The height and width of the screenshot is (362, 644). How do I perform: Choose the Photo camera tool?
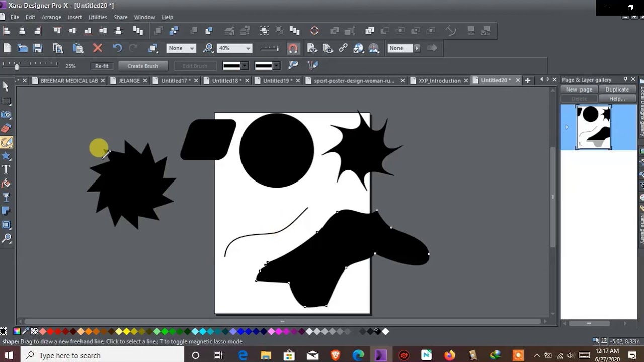click(6, 115)
